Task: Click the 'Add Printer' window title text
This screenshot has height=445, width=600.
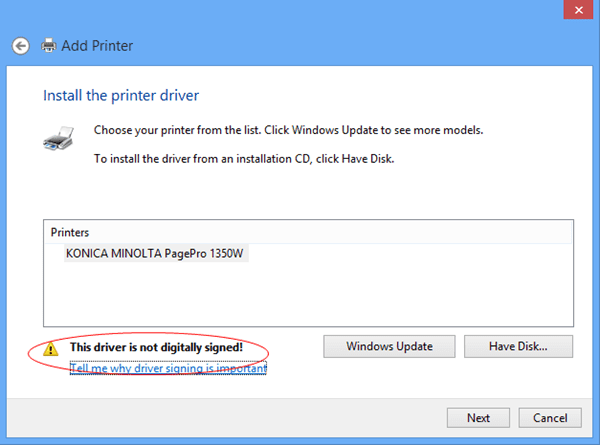Action: [97, 46]
